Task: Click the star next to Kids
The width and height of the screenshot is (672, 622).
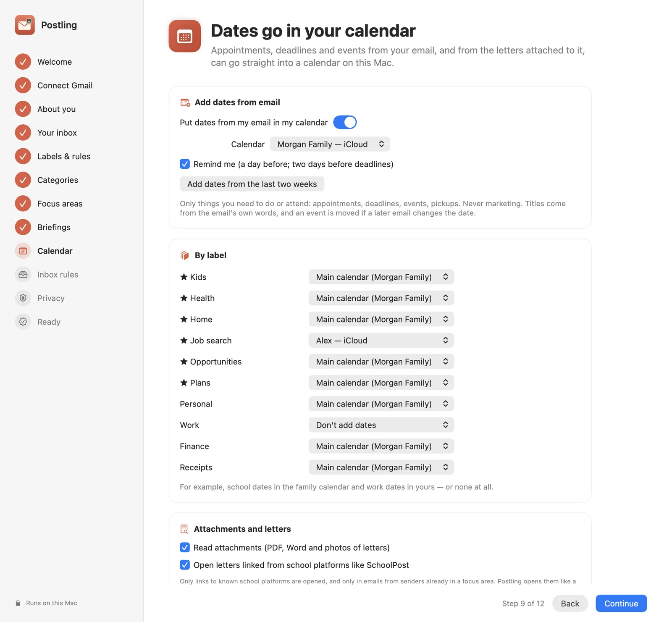Action: (184, 277)
